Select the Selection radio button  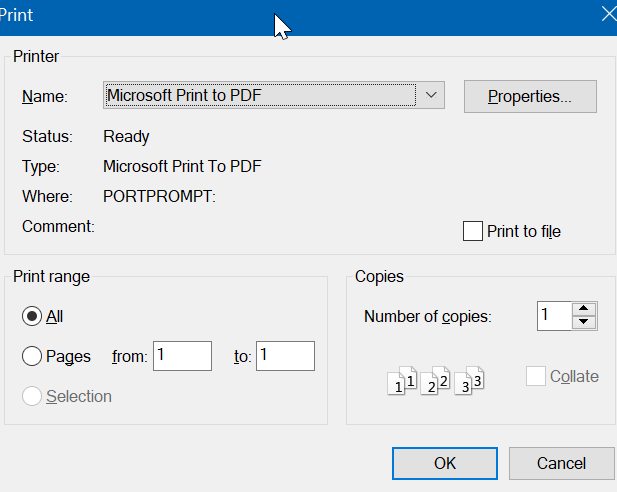click(32, 396)
